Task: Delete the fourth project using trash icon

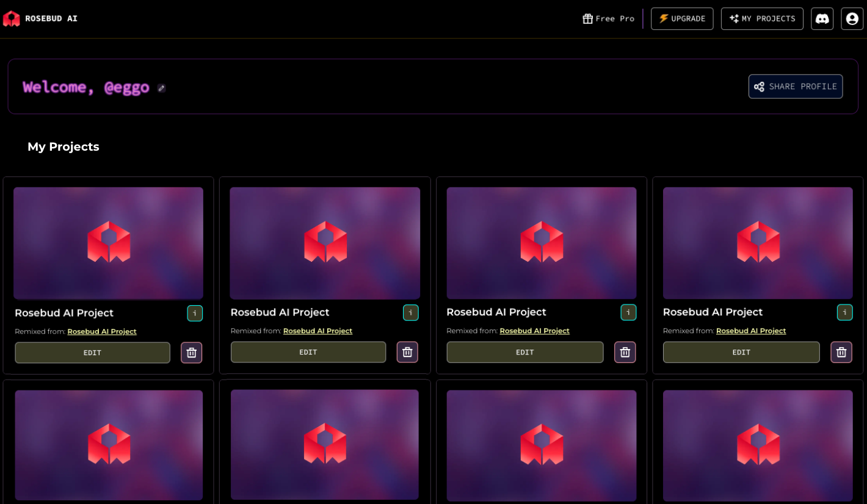Action: point(841,352)
